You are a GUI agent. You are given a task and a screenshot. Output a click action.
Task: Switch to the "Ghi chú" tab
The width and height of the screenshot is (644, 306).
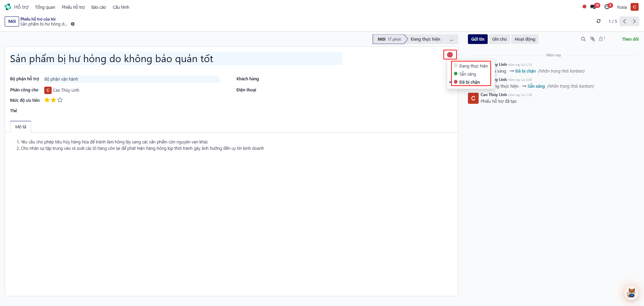[x=499, y=39]
